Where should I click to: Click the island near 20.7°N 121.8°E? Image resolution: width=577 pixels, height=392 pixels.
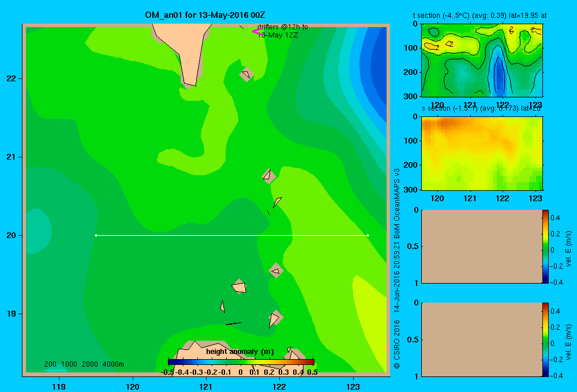[269, 176]
